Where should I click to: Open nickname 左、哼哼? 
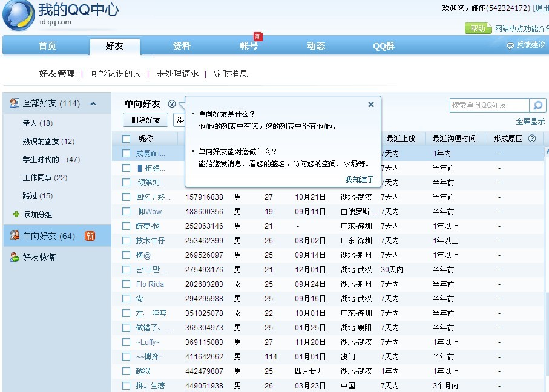(x=151, y=313)
